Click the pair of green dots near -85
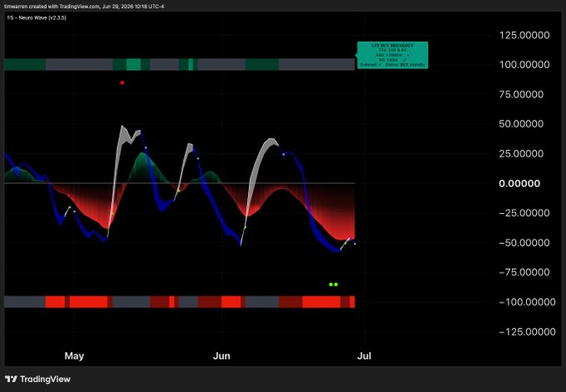Screen dimensions: 566x392 pyautogui.click(x=334, y=285)
